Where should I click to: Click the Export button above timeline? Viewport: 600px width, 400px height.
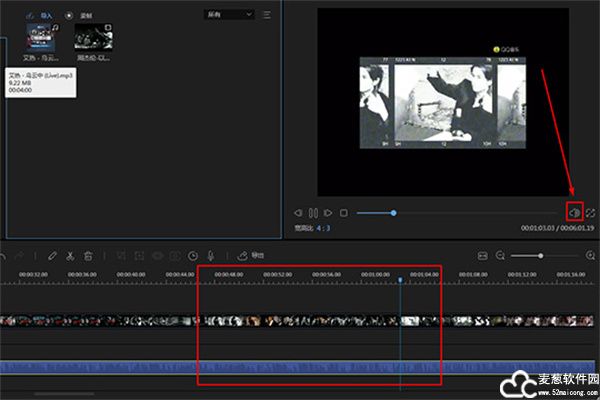click(252, 256)
